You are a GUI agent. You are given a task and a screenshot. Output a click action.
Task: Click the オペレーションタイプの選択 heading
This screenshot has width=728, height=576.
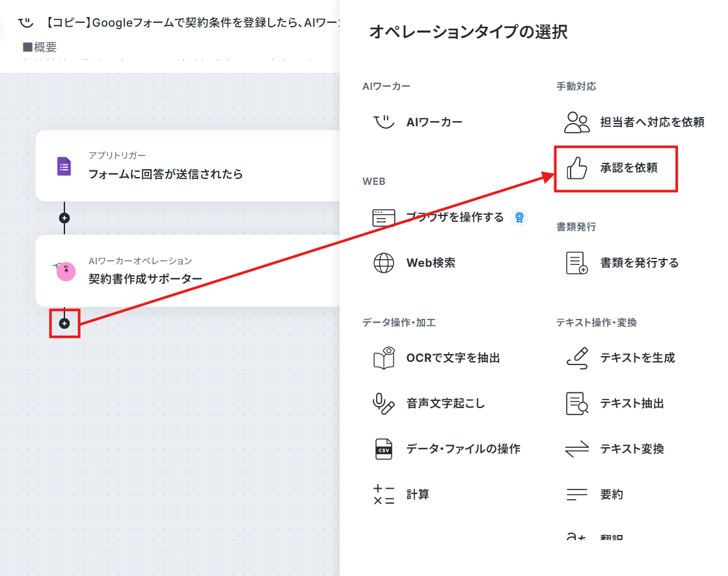coord(468,32)
